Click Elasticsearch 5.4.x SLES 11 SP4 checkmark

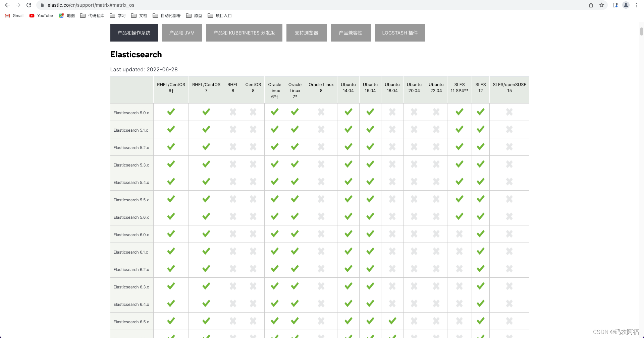pos(460,182)
